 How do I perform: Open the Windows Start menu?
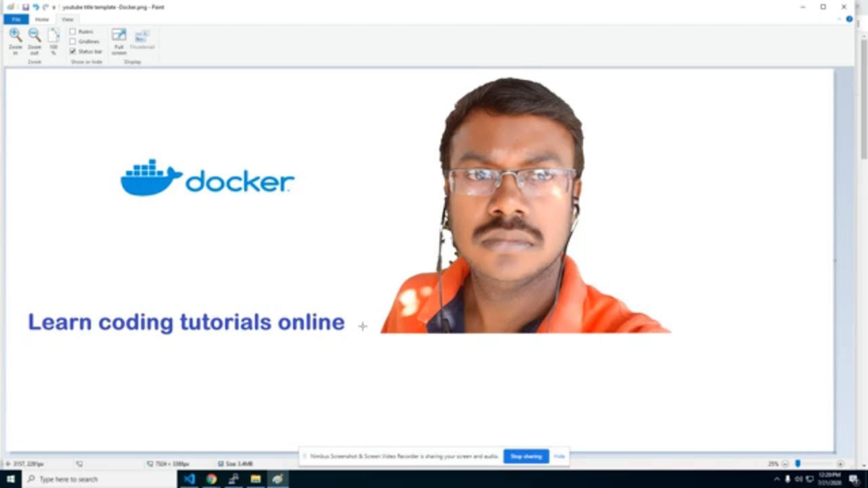click(x=11, y=479)
